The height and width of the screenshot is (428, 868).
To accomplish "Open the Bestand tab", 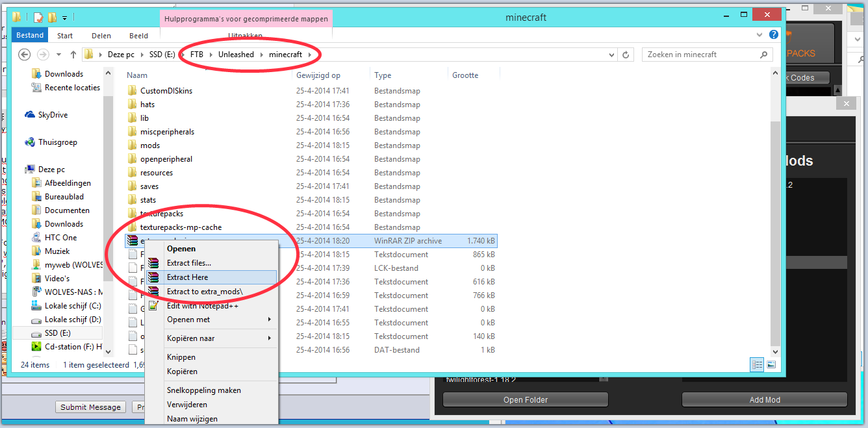I will [30, 35].
